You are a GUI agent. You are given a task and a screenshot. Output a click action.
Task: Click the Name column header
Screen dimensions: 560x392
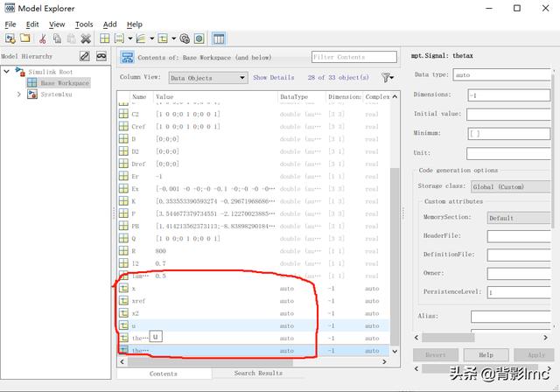[x=141, y=97]
